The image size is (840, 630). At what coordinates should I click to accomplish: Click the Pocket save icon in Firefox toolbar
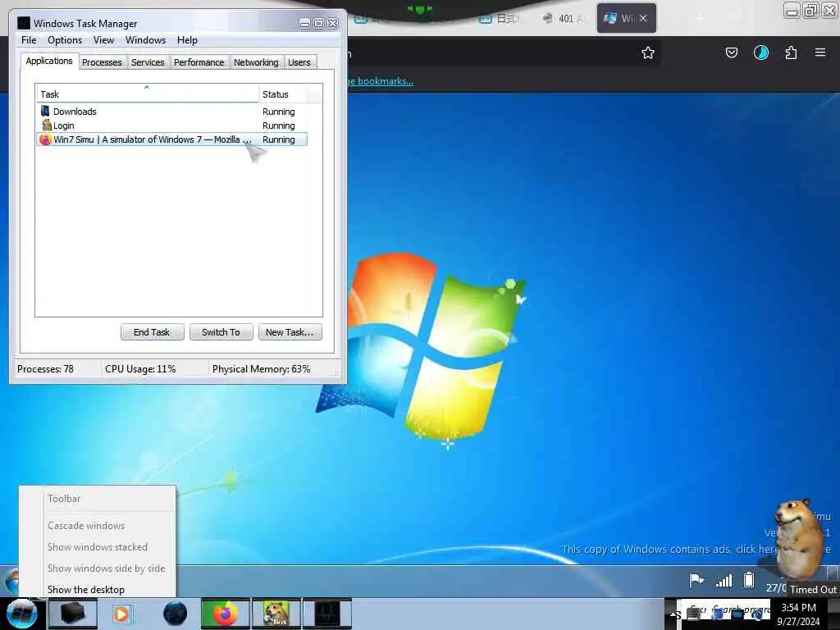click(x=731, y=52)
